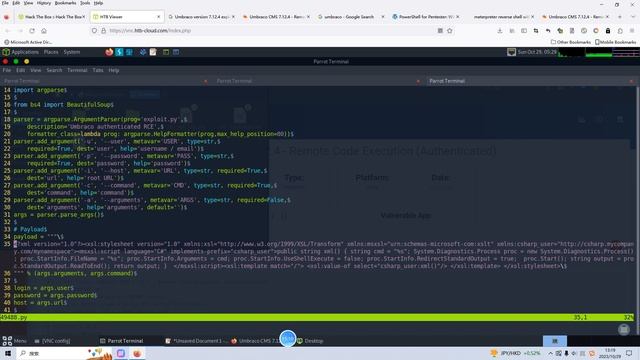
Task: Go to browser home page
Action: click(x=44, y=31)
